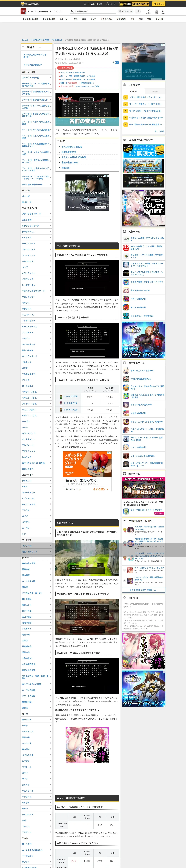Follow 名前の変更方法 table of contents link
This screenshot has height=868, width=186.
click(x=69, y=152)
